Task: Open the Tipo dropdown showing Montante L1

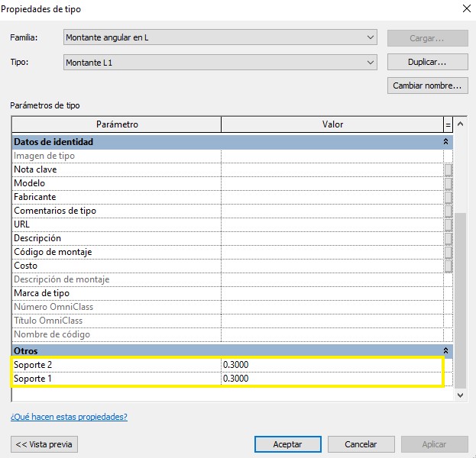Action: tap(371, 62)
